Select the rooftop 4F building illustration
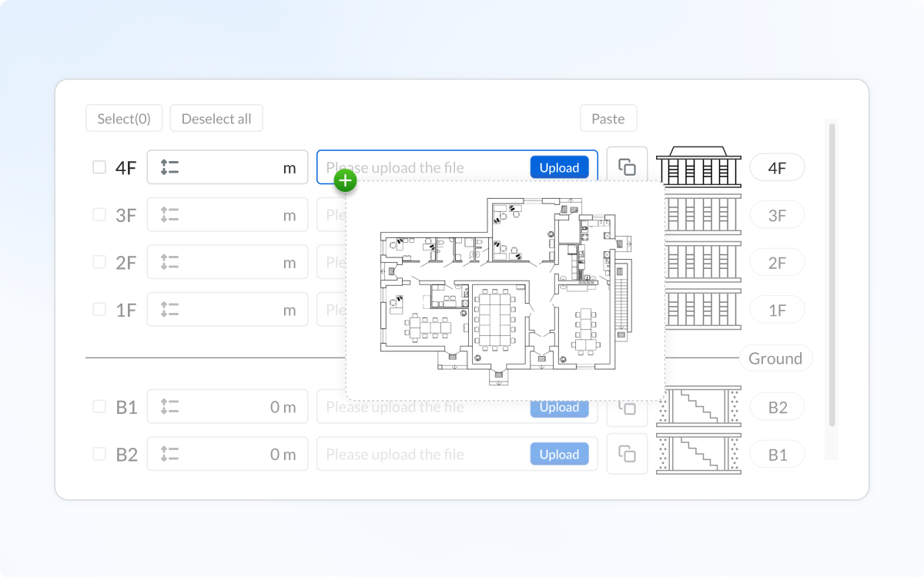924x578 pixels. [698, 166]
